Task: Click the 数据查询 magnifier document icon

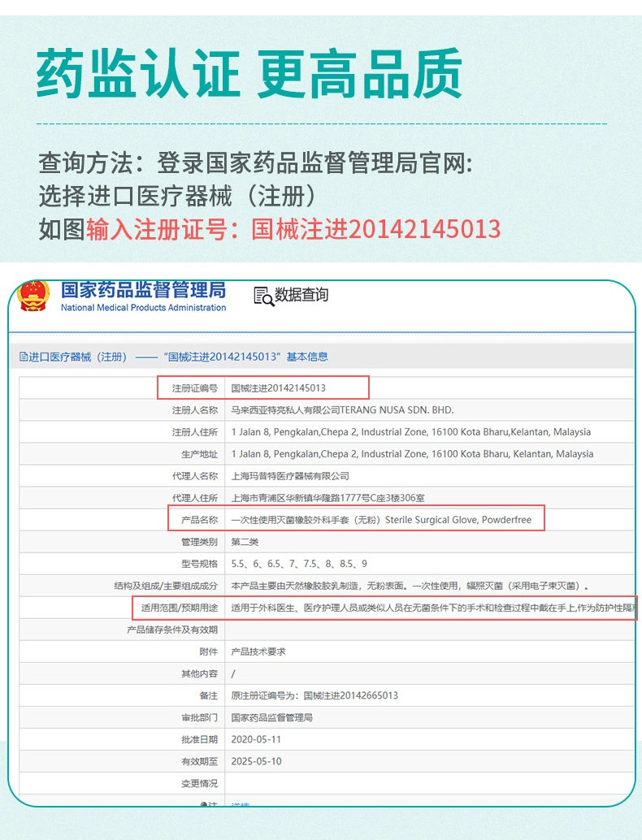Action: [x=263, y=296]
